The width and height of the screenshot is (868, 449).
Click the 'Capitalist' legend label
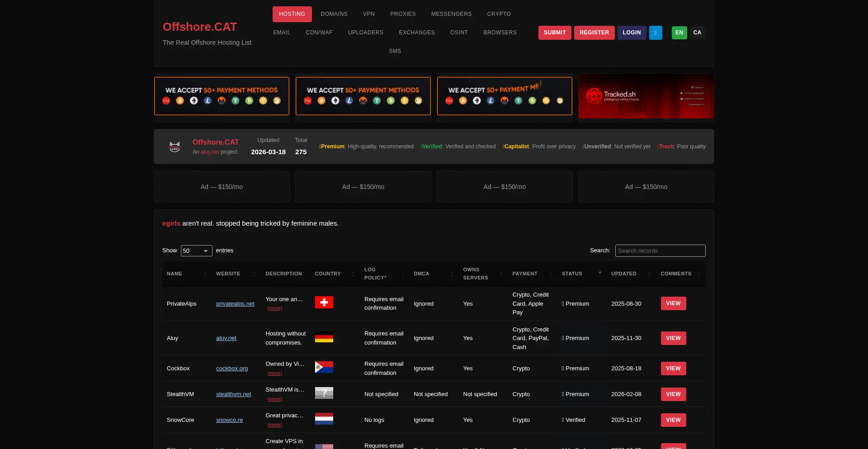[516, 147]
